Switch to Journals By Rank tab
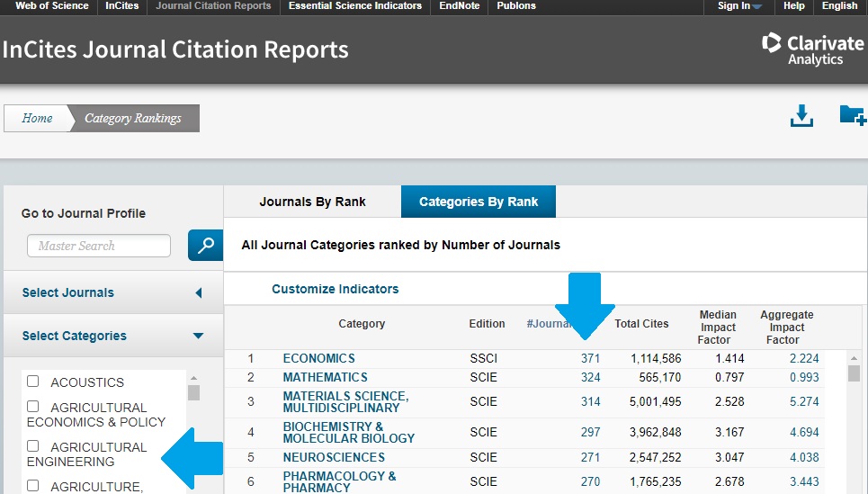 coord(312,202)
